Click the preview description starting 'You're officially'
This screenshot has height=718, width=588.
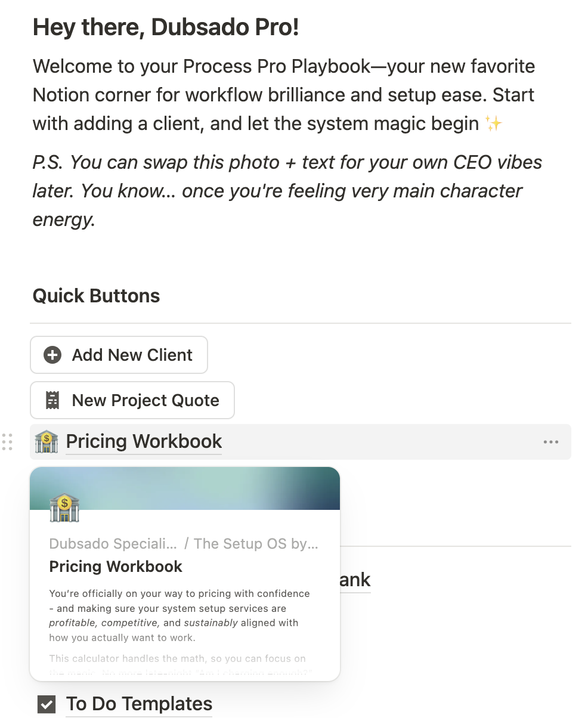point(180,615)
